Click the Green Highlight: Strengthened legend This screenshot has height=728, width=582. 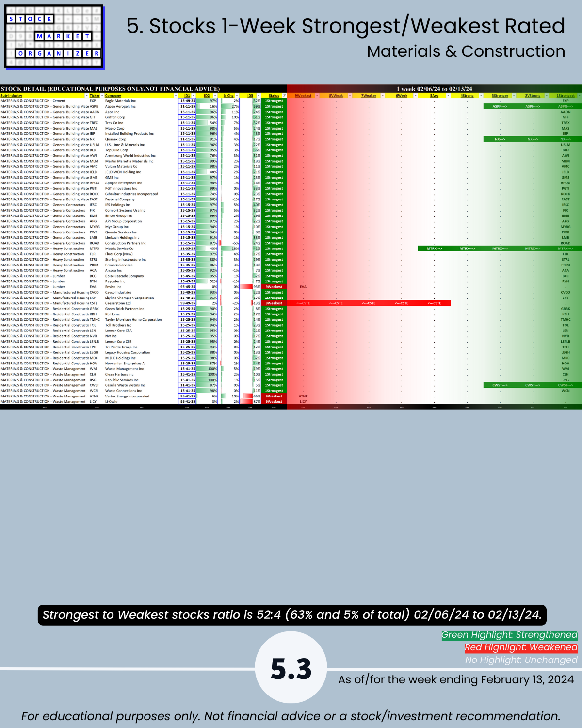(509, 635)
